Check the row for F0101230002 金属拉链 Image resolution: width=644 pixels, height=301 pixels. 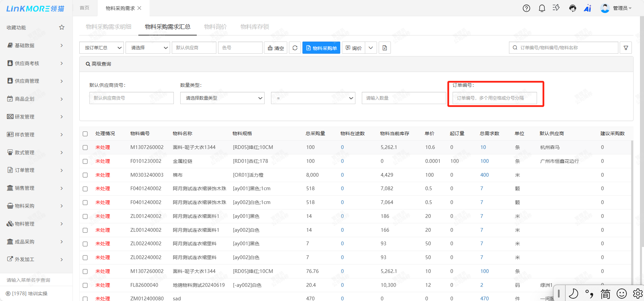[85, 161]
